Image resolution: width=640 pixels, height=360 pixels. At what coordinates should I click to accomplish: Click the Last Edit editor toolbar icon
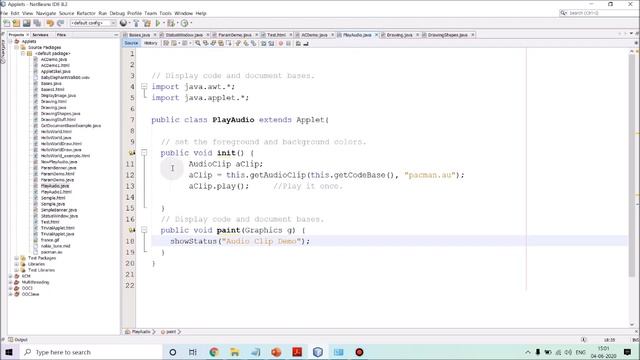click(167, 43)
